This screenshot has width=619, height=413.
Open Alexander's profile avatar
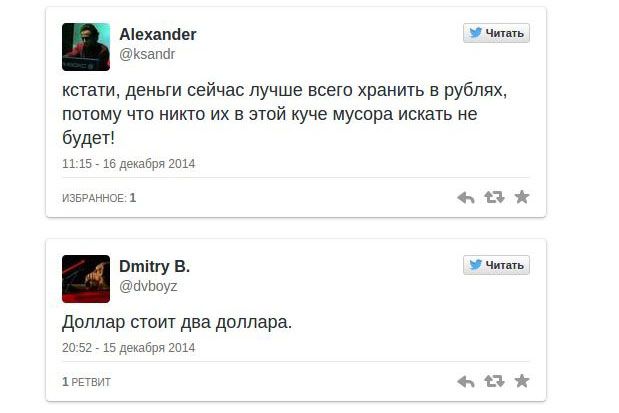pyautogui.click(x=86, y=47)
